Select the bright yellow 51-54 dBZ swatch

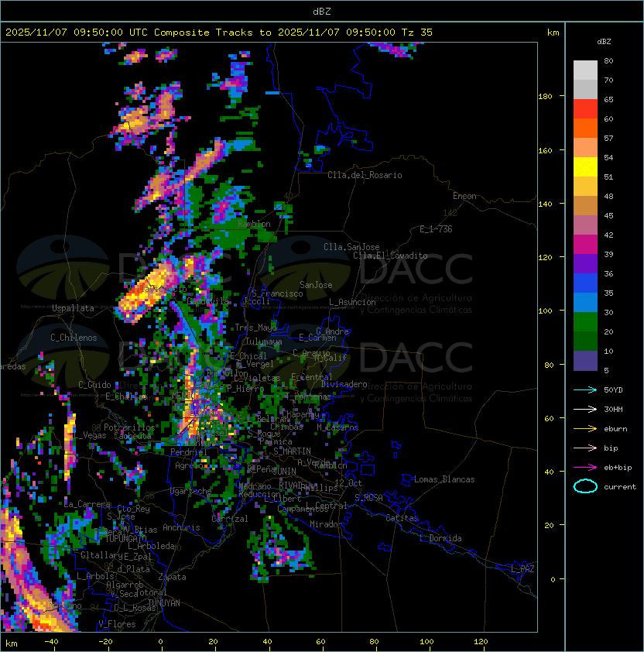[x=585, y=167]
